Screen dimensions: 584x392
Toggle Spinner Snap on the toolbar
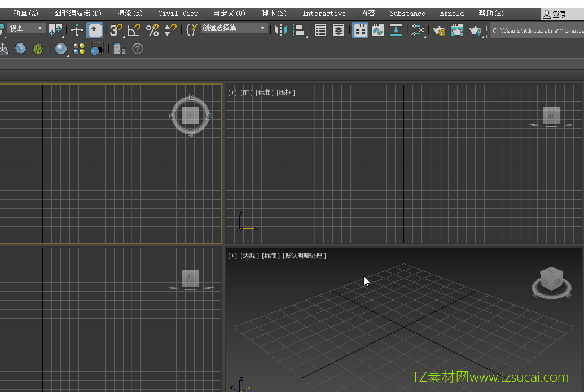click(x=170, y=30)
